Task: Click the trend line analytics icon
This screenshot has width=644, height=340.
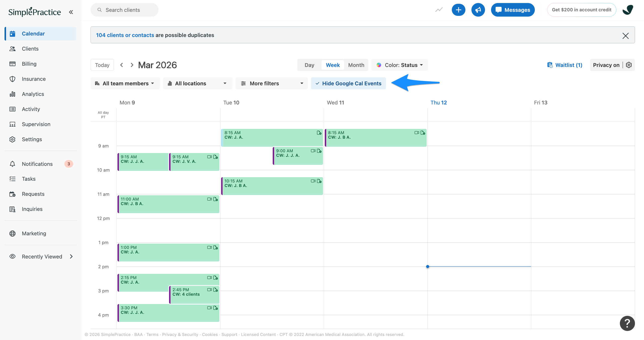Action: (439, 10)
